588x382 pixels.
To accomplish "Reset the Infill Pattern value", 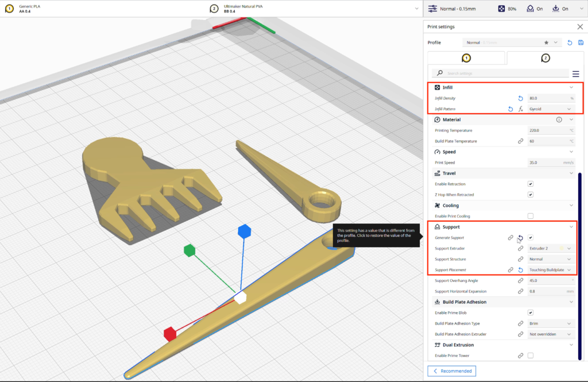I will tap(510, 109).
